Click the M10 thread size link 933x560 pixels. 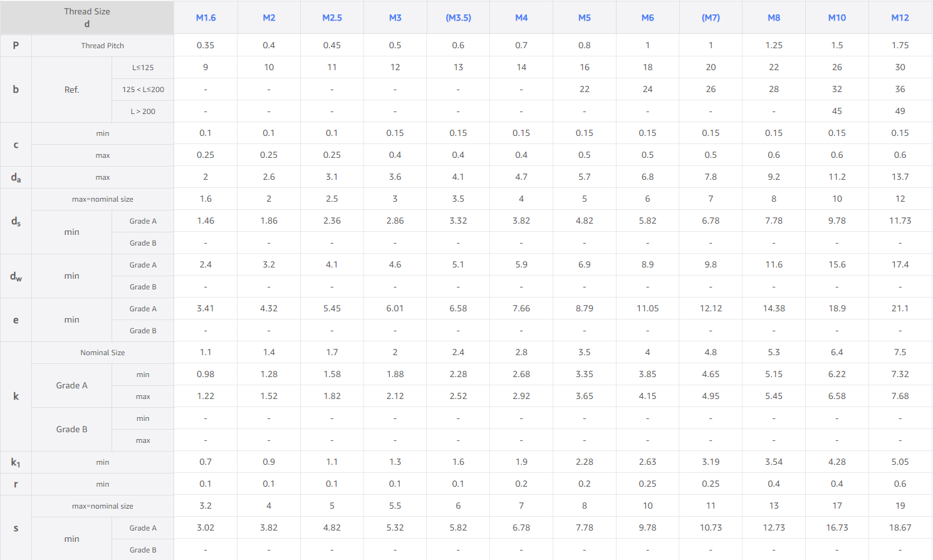837,18
